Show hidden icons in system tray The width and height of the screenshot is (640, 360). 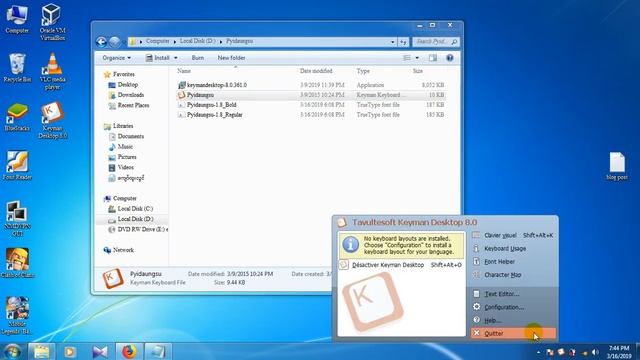tap(538, 352)
